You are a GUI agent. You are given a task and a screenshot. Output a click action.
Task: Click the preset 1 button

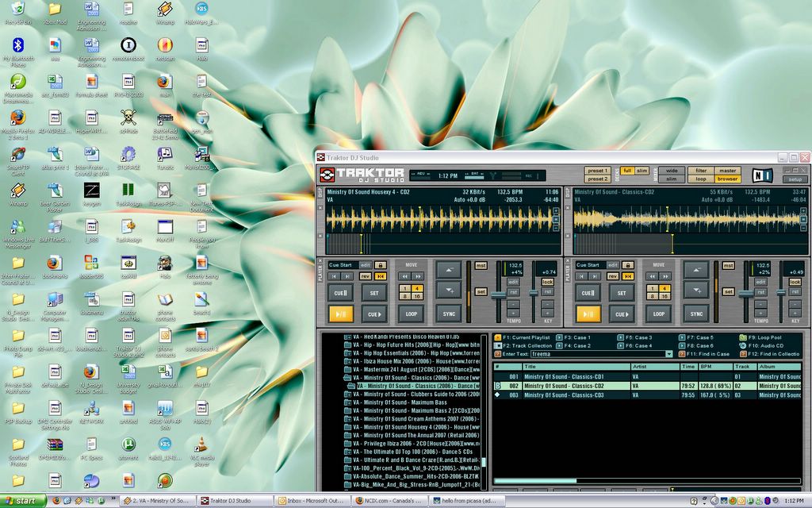pos(597,171)
